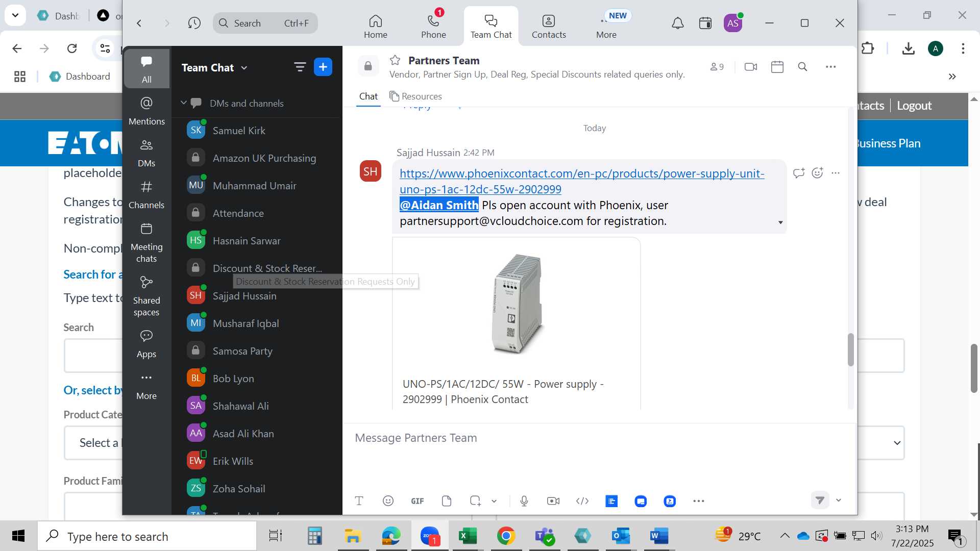Take a screenshot capture for the message
This screenshot has width=980, height=551.
tap(475, 501)
